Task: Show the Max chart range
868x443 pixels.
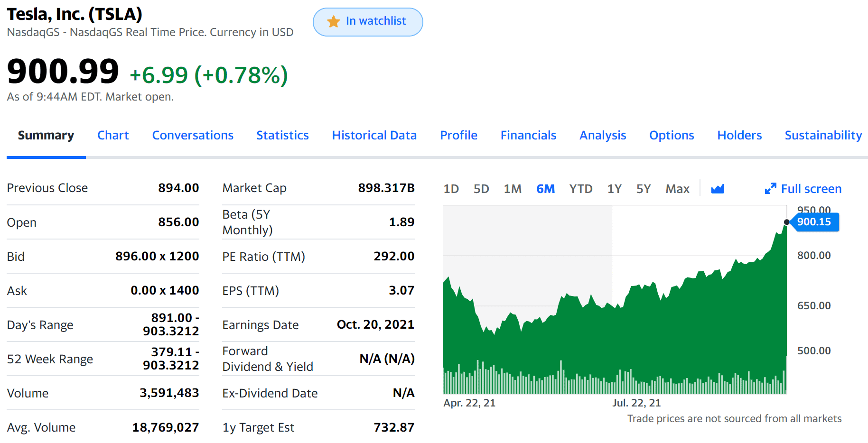Action: click(x=677, y=189)
